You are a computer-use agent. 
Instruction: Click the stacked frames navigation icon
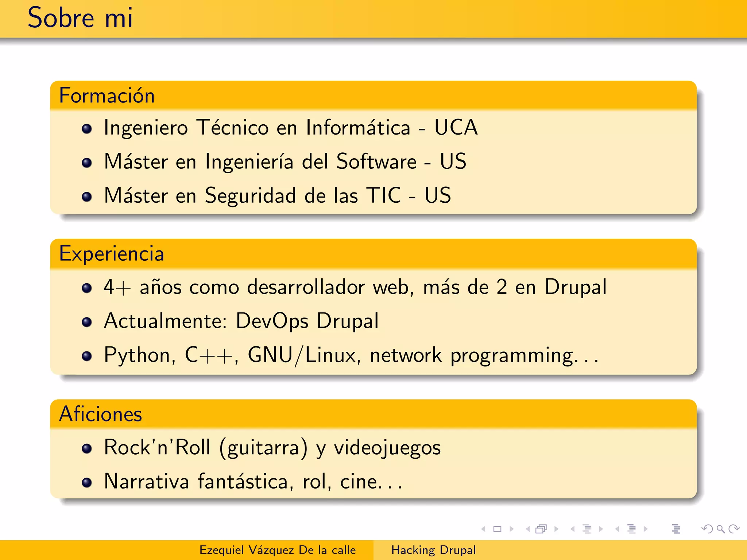click(x=541, y=529)
